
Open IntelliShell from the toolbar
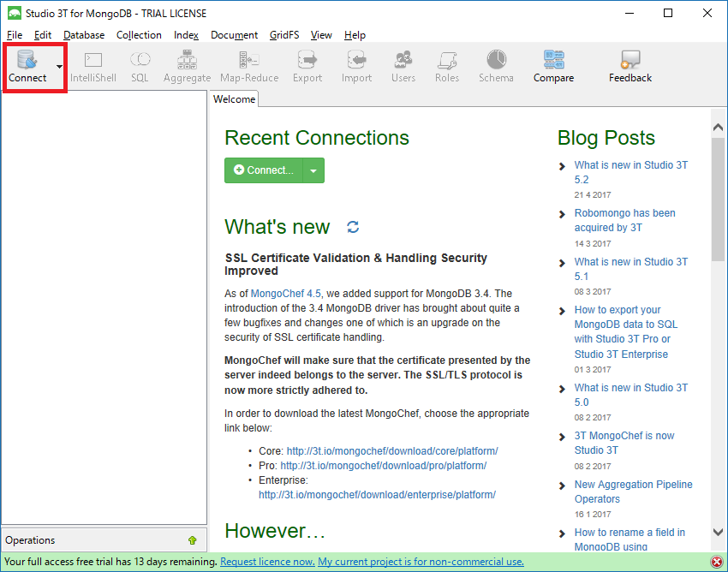point(92,67)
